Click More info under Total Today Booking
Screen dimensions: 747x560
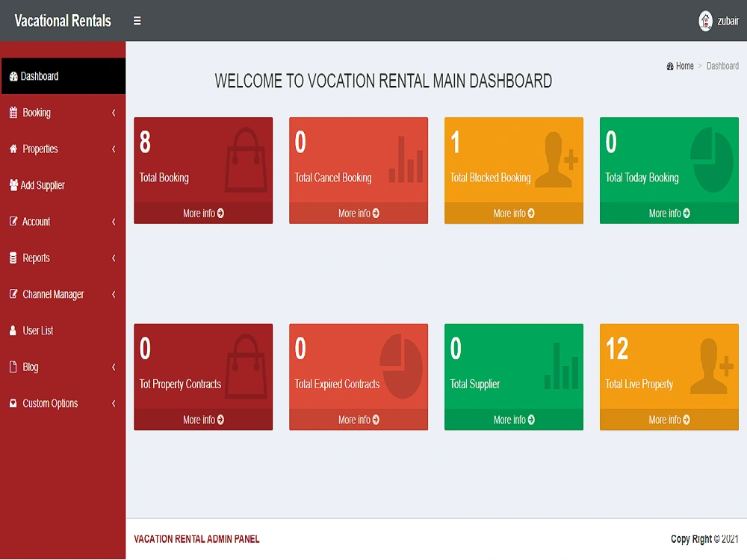[x=669, y=214]
